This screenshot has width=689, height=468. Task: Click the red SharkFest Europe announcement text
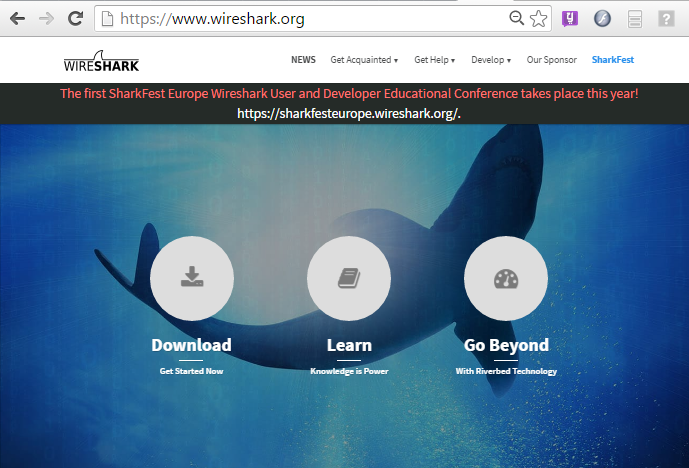[x=349, y=94]
